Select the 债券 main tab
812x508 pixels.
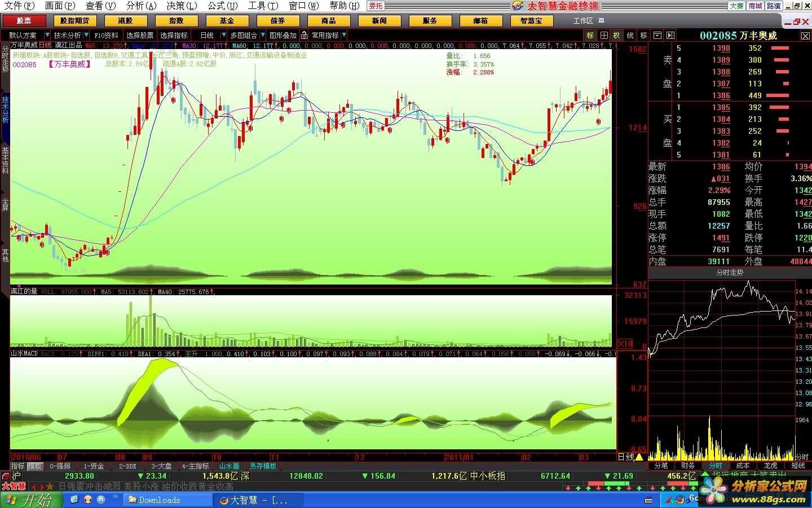click(x=278, y=21)
